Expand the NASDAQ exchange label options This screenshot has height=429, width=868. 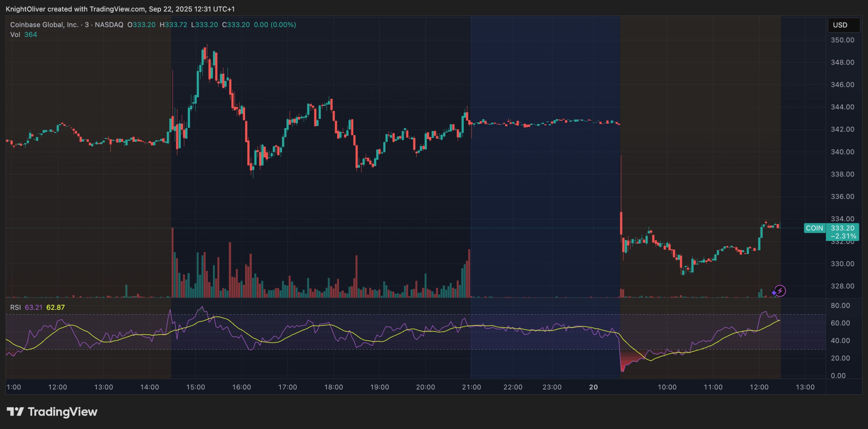tap(108, 24)
